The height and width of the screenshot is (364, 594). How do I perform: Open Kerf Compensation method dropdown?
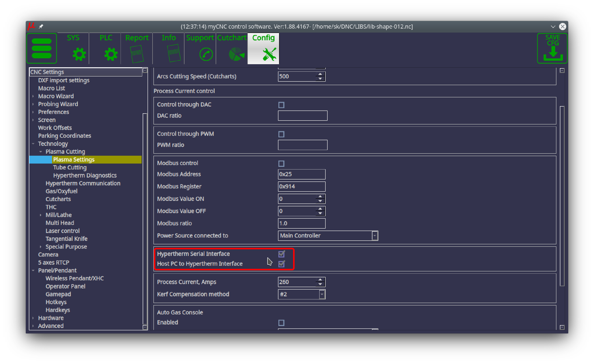coord(322,294)
